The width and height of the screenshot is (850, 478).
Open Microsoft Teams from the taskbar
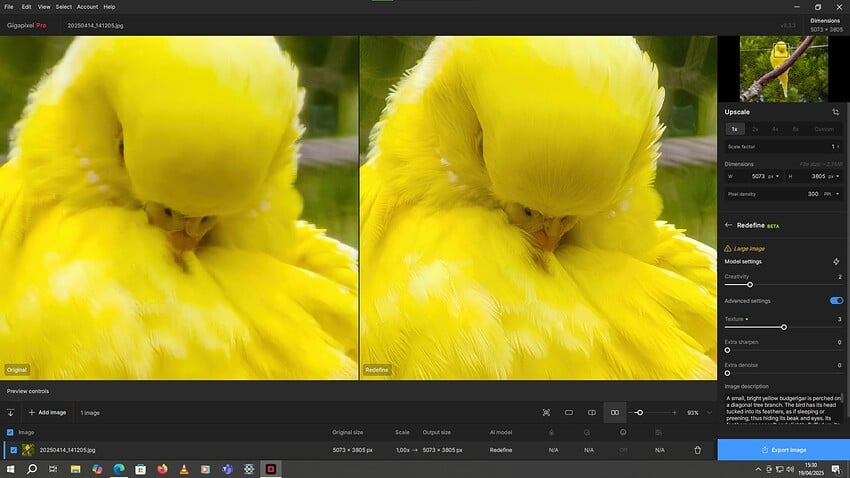click(x=227, y=469)
